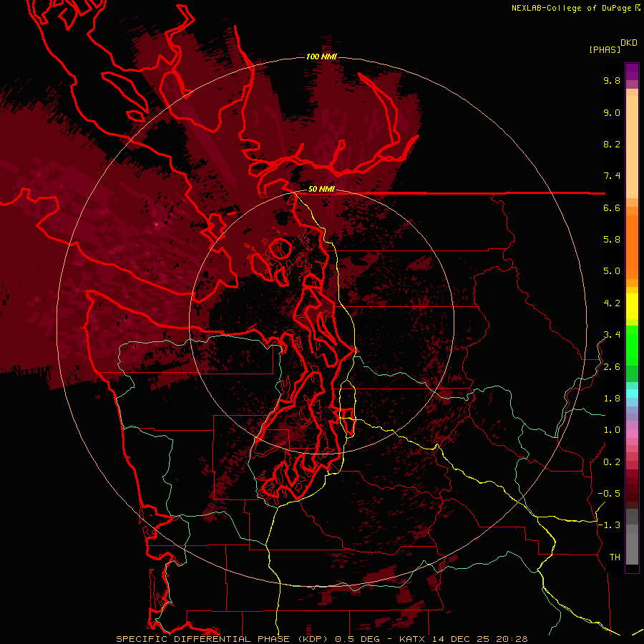Click the 5.0 scale value

(x=612, y=271)
